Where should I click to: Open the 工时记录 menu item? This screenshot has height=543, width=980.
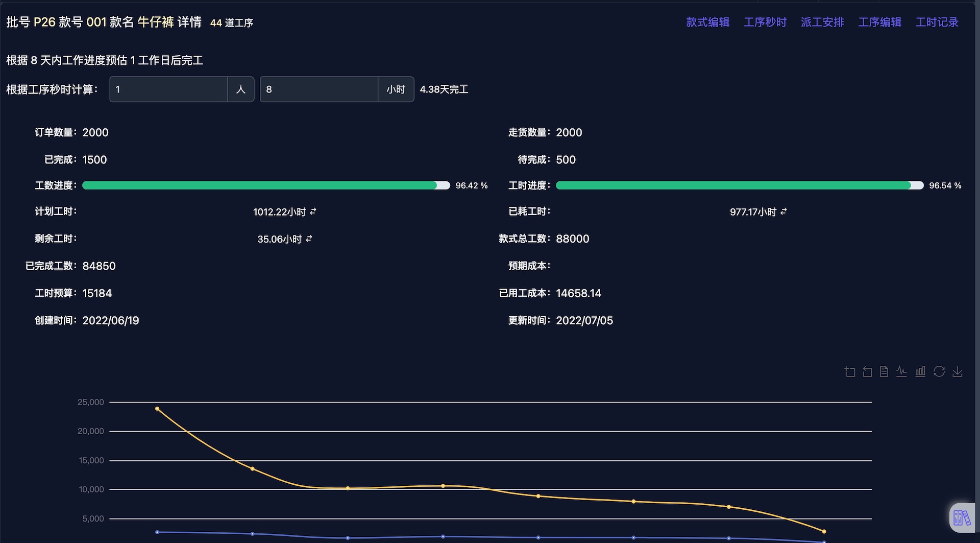tap(937, 22)
